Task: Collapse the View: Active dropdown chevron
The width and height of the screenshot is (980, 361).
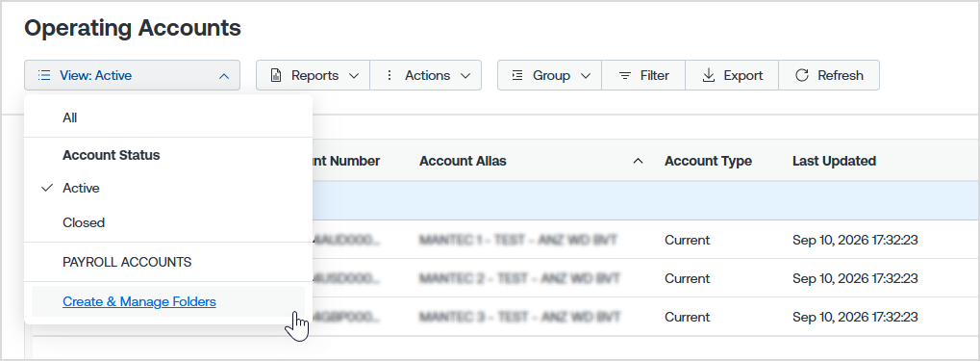Action: (x=224, y=76)
